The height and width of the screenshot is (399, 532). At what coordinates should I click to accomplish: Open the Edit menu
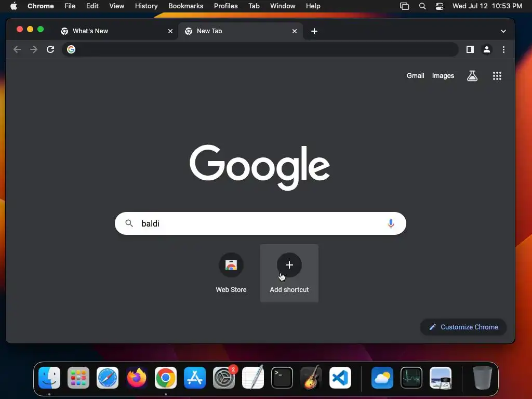click(x=92, y=6)
